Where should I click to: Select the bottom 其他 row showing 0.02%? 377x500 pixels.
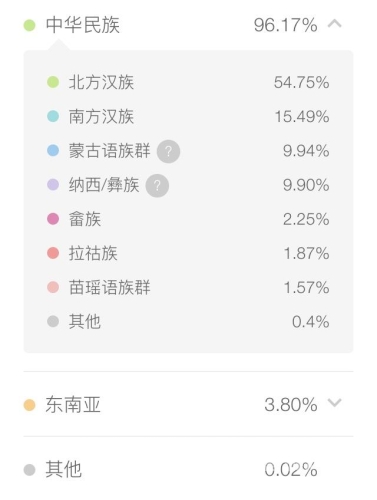(x=188, y=469)
